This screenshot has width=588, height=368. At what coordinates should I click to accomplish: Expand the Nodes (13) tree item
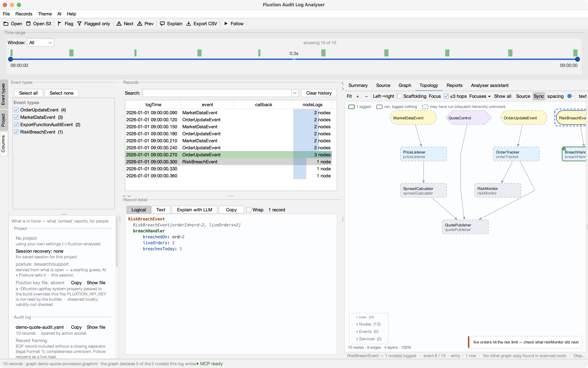[x=357, y=324]
